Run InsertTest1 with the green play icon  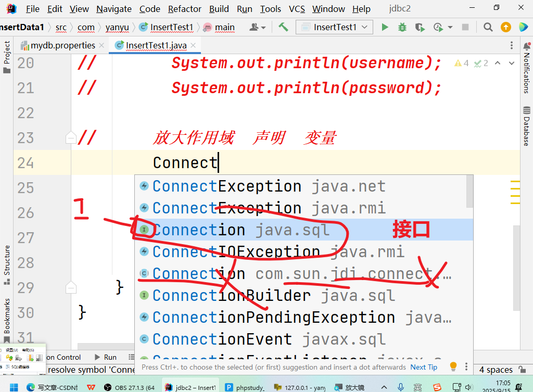click(385, 27)
